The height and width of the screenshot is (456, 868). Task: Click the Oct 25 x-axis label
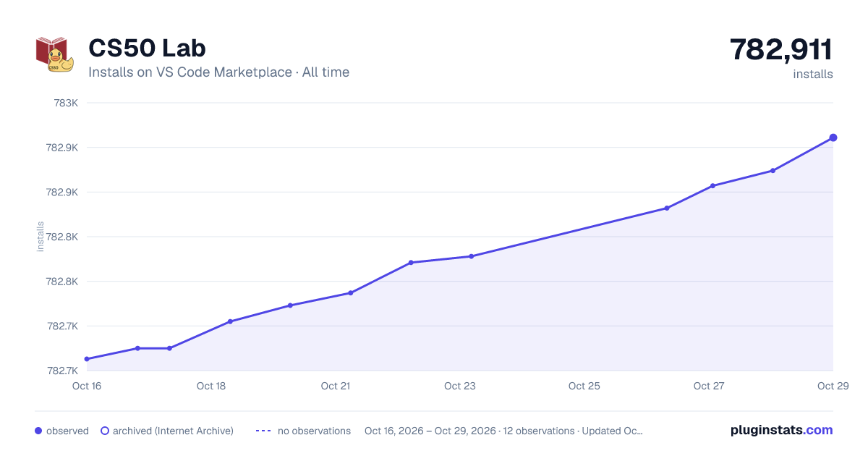(584, 386)
